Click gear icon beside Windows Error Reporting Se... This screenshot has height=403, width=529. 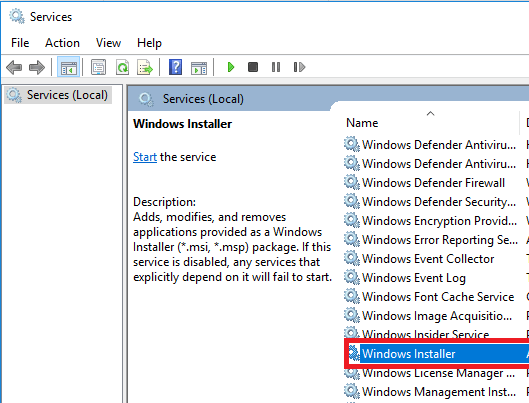coord(352,239)
